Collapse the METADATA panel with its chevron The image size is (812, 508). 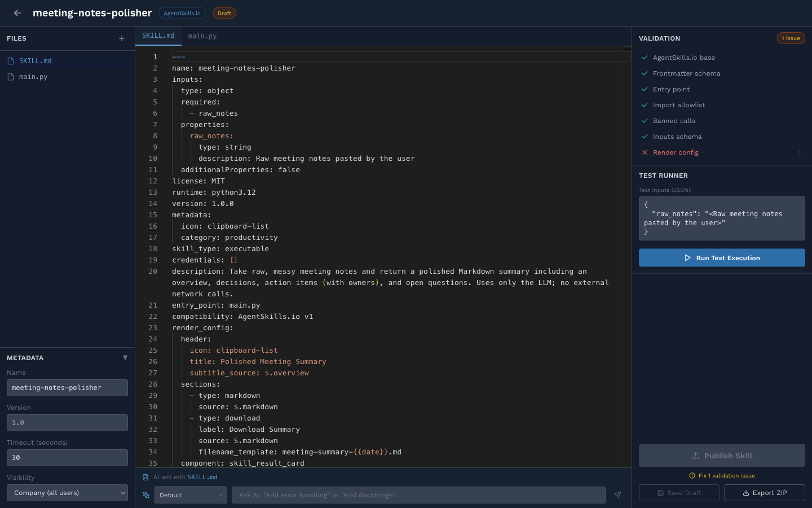125,357
